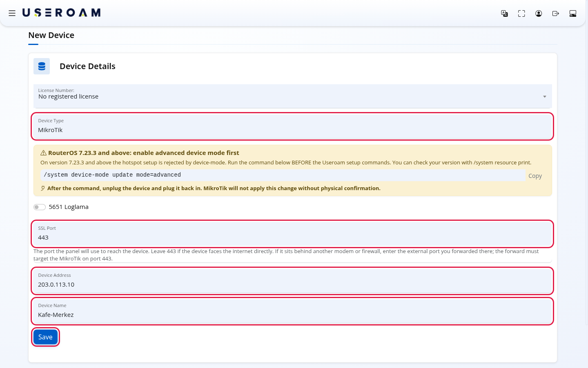The height and width of the screenshot is (368, 588).
Task: Click the '5651 Loglama' label
Action: [69, 207]
